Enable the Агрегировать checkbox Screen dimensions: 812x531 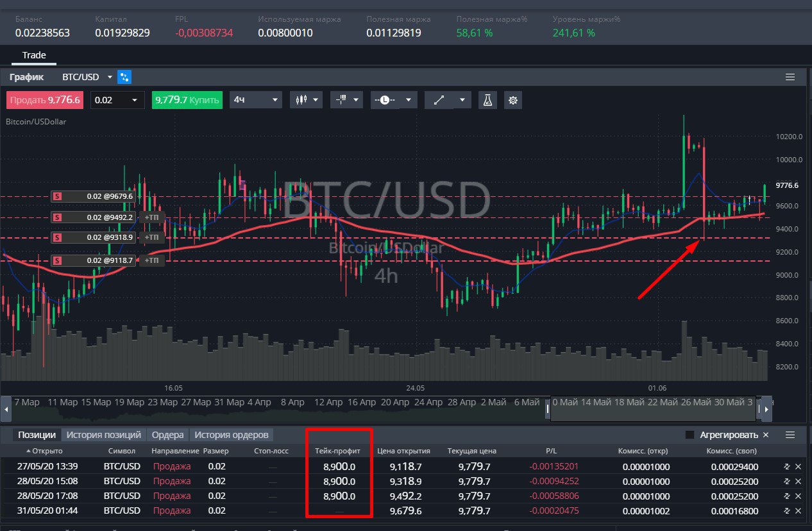click(690, 435)
